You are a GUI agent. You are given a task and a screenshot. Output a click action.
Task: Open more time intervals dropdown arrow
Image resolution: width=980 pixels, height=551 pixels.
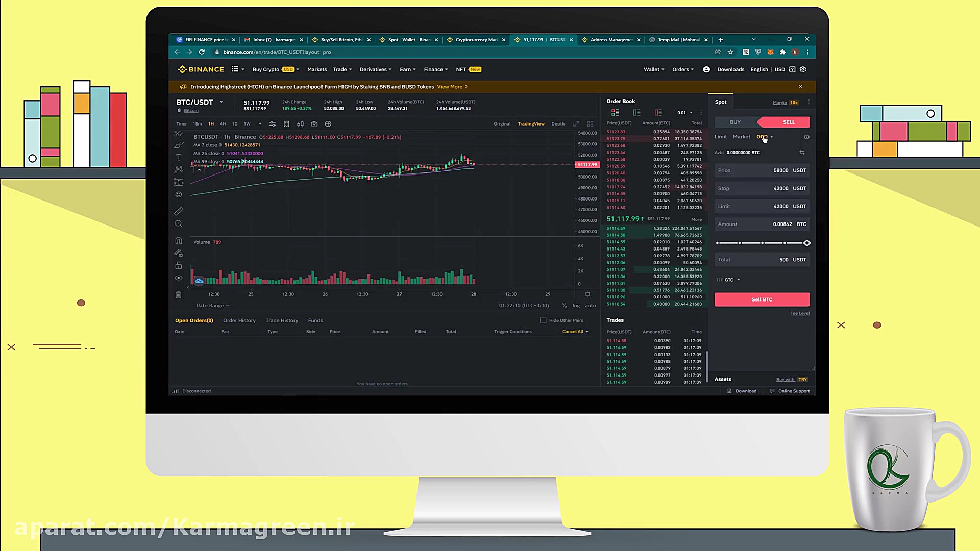(260, 124)
